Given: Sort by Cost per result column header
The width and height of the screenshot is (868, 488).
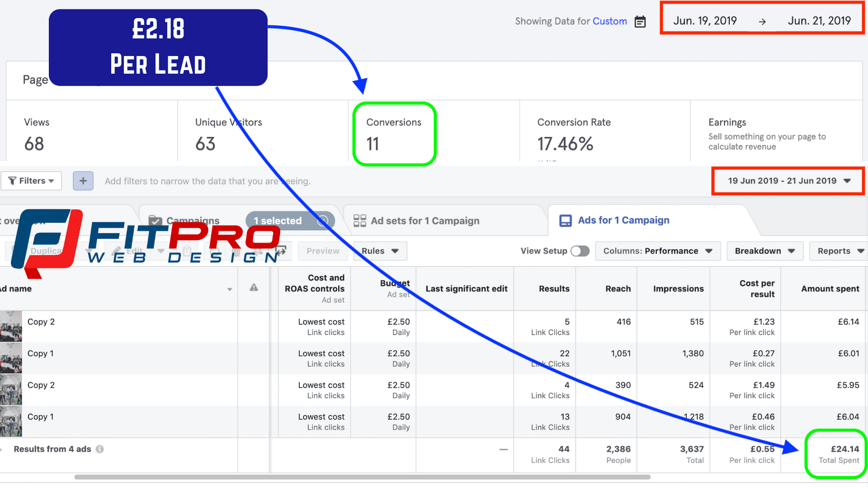Looking at the screenshot, I should pos(757,289).
